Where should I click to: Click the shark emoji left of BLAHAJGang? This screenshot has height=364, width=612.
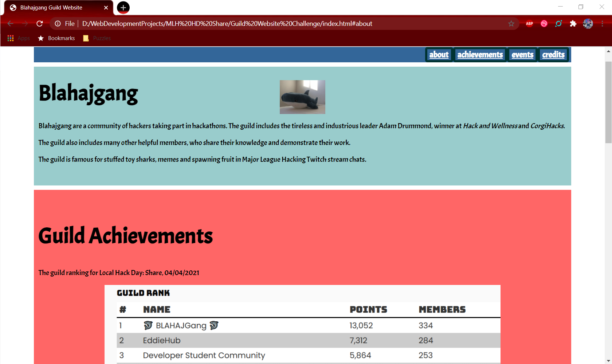pos(148,325)
